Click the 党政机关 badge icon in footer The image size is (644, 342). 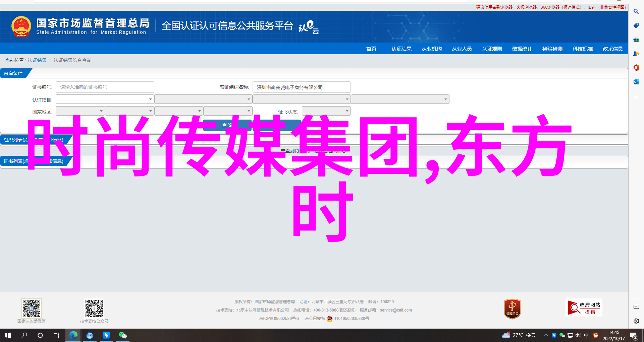pos(512,309)
